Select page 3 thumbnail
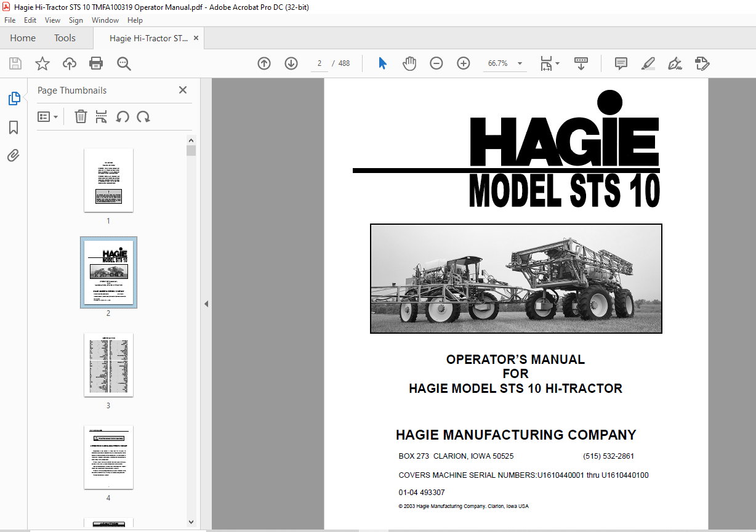 (108, 365)
